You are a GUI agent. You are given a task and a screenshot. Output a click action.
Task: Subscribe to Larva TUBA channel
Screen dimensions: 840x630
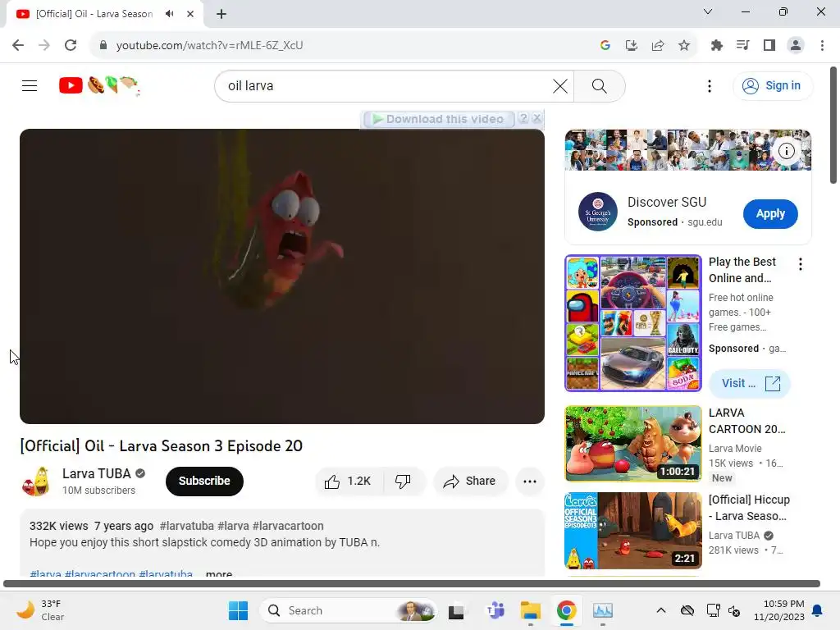pos(204,481)
